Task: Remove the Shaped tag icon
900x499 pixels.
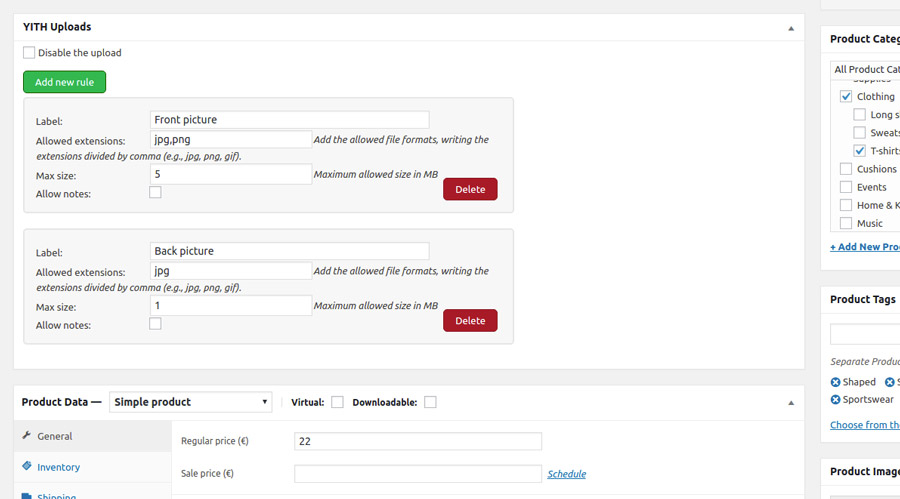Action: click(835, 382)
